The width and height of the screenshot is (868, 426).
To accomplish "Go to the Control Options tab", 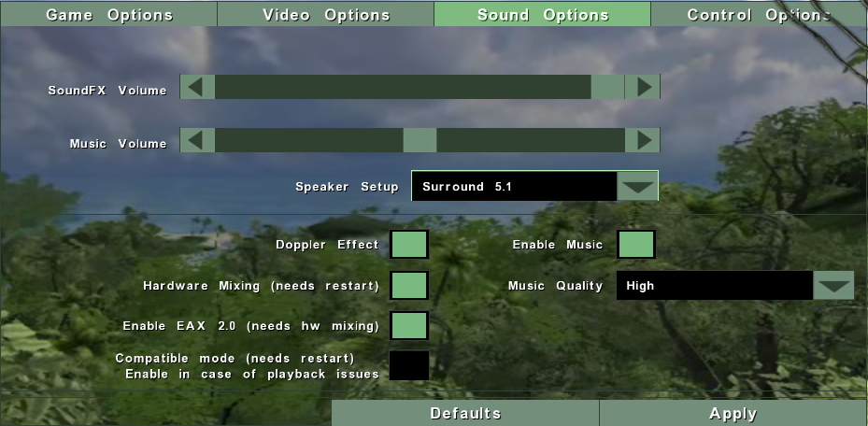I will pyautogui.click(x=759, y=14).
